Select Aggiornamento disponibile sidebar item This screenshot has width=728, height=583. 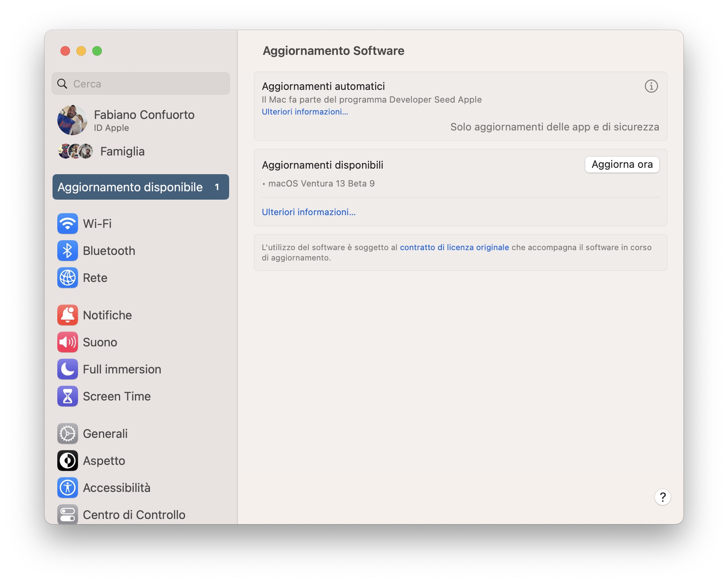[x=141, y=187]
